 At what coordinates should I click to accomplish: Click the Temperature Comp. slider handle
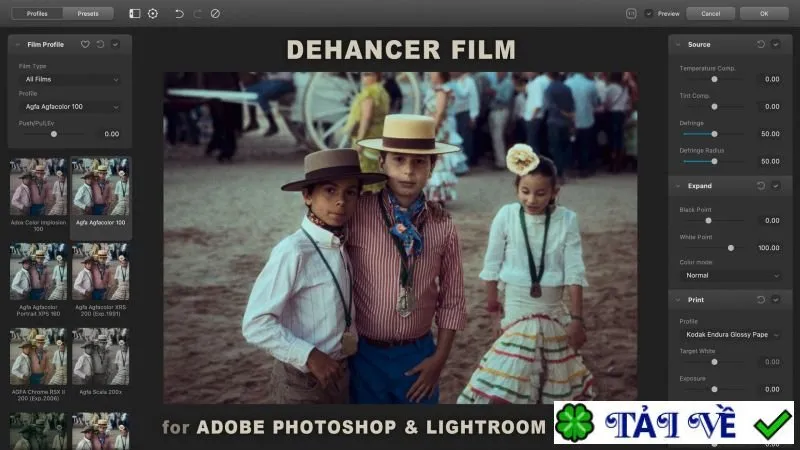[x=714, y=79]
